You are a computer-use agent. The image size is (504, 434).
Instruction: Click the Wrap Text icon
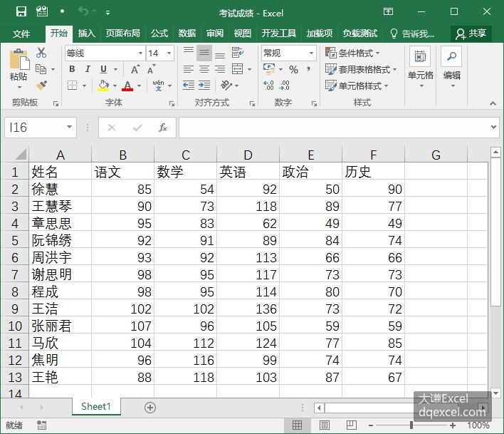click(238, 53)
